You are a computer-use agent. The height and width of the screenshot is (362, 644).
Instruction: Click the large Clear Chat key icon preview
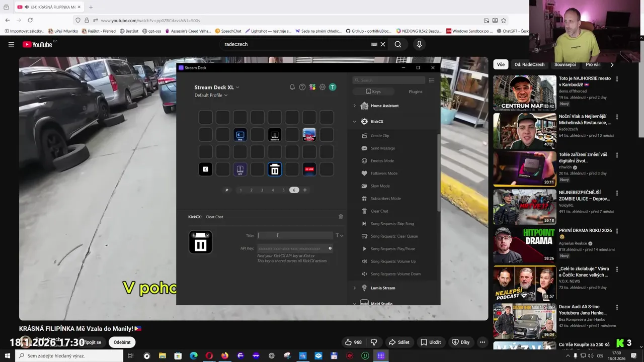pos(200,242)
